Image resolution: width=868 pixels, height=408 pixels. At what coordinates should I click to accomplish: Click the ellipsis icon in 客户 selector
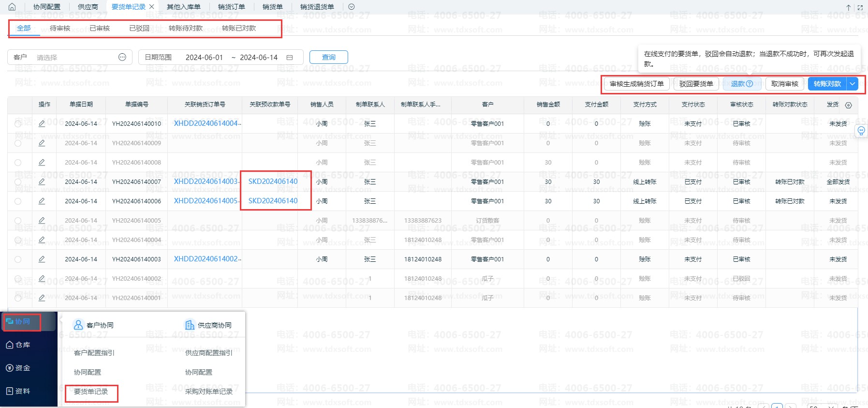(x=122, y=57)
